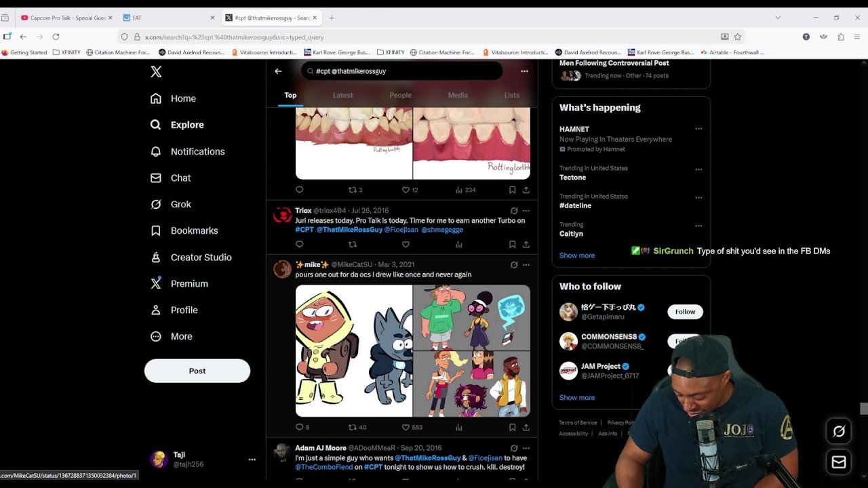The width and height of the screenshot is (868, 488).
Task: Switch to the Latest search tab
Action: click(342, 96)
